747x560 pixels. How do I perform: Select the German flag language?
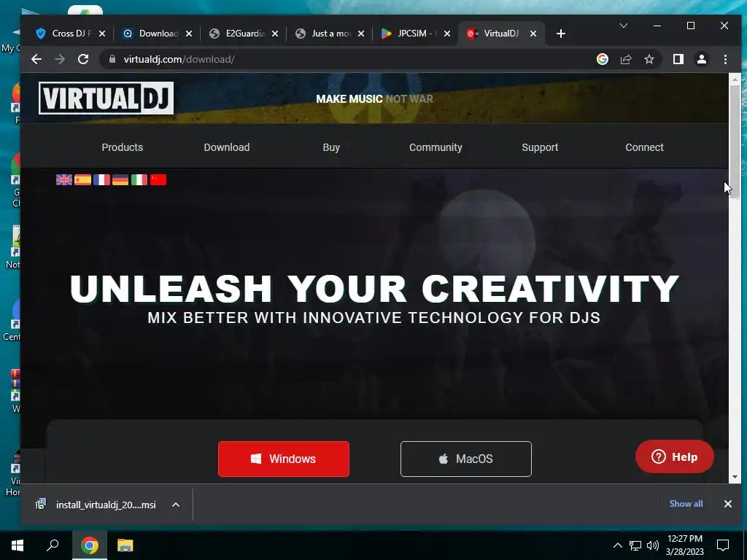120,179
